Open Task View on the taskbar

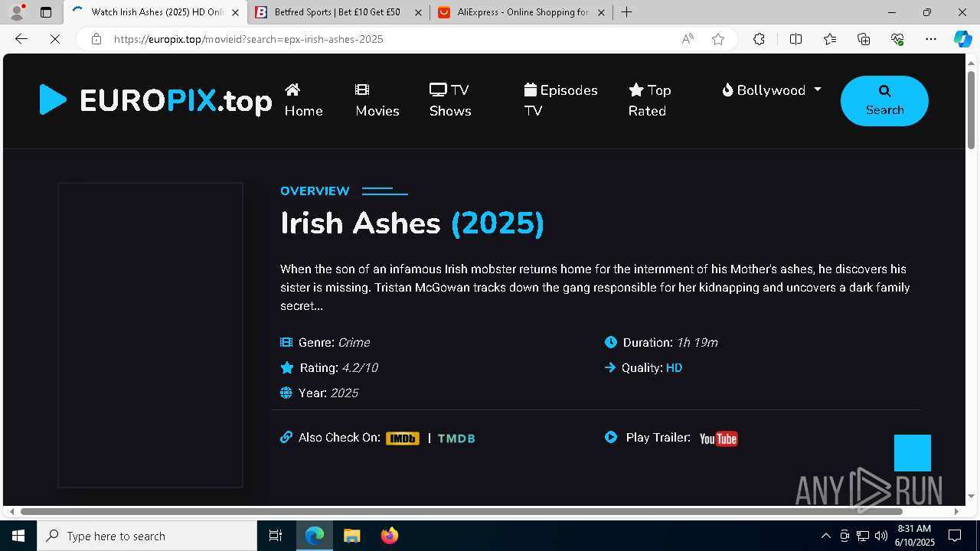click(x=276, y=536)
